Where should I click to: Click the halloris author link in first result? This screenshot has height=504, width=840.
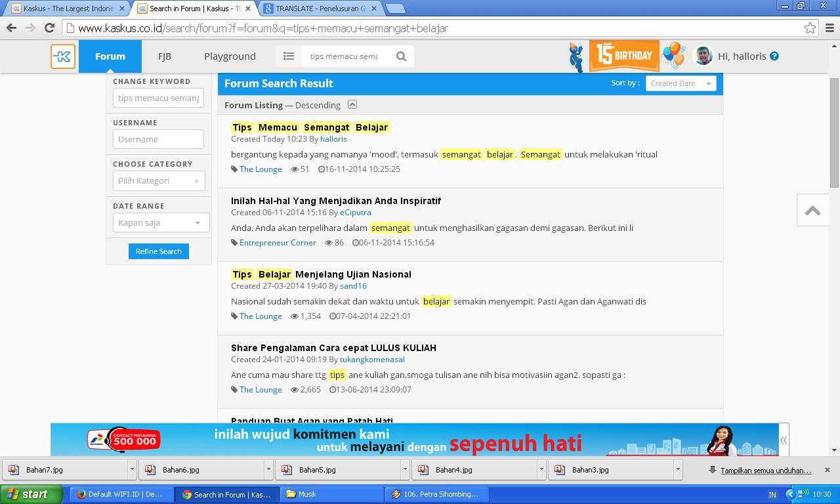pos(333,139)
